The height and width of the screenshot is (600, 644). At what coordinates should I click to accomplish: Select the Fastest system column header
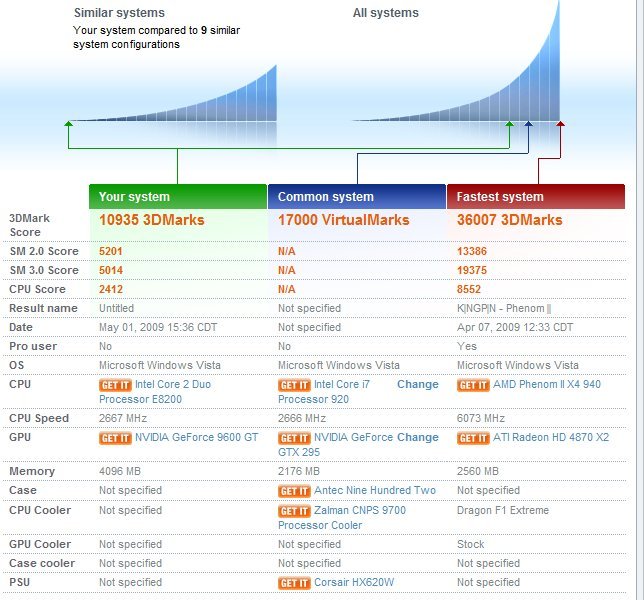[536, 197]
